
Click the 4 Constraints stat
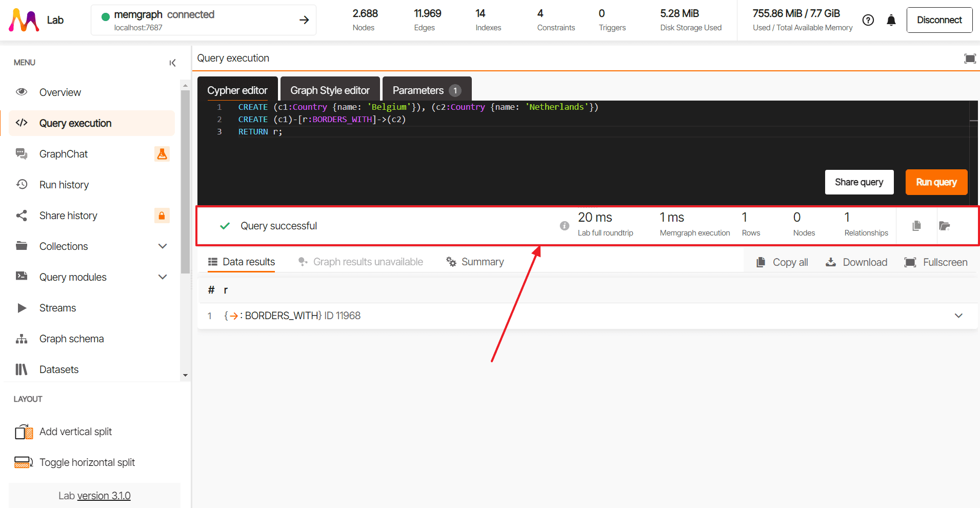(556, 19)
